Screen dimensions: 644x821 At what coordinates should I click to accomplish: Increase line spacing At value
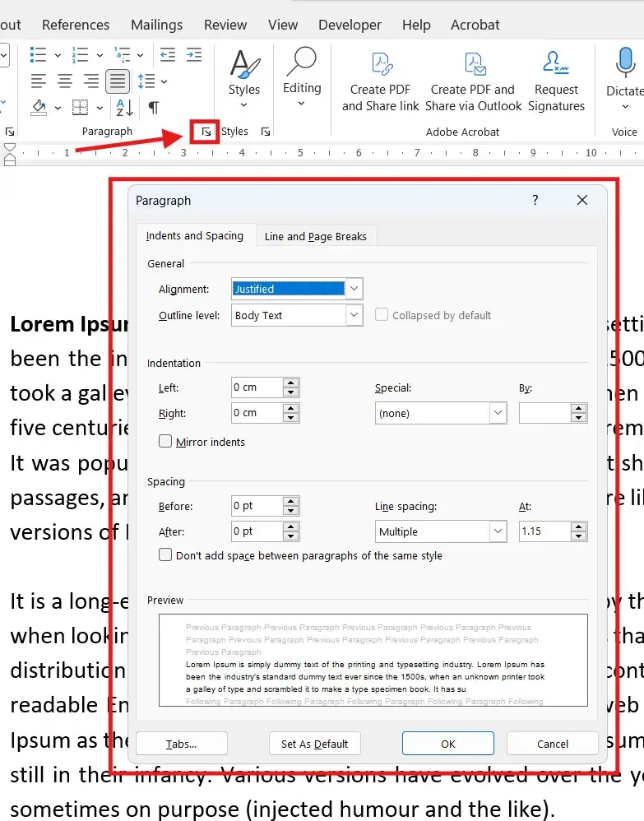tap(578, 526)
